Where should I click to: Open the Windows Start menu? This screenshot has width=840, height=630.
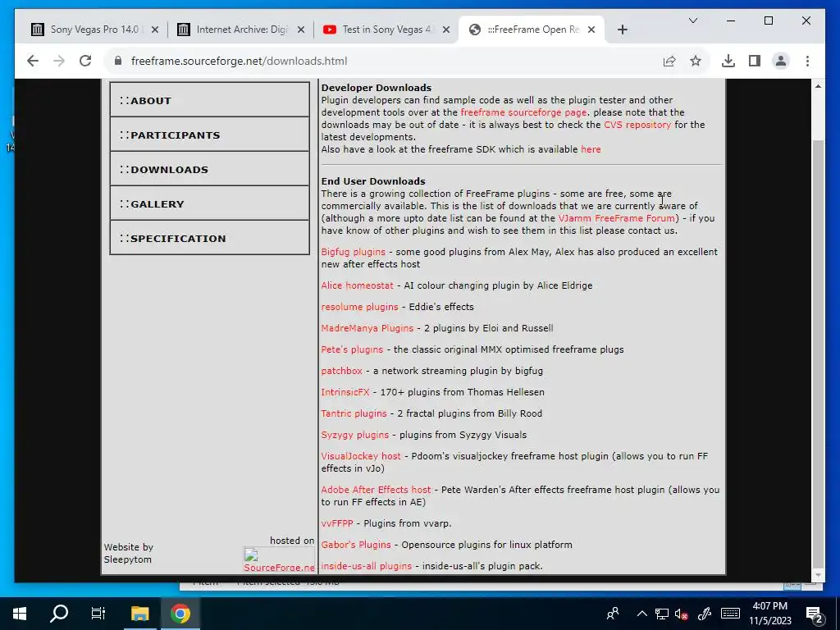point(20,614)
